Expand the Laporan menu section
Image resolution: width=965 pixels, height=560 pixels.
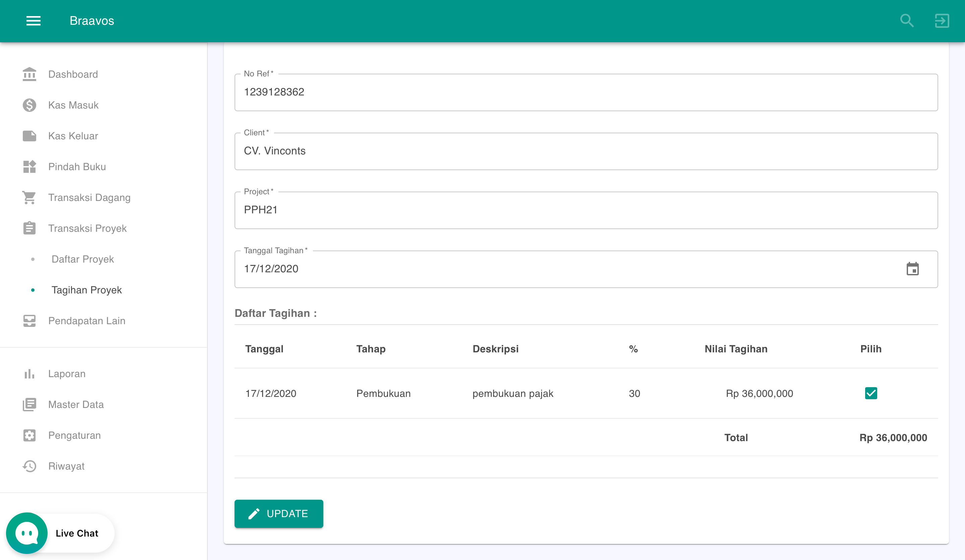[67, 374]
